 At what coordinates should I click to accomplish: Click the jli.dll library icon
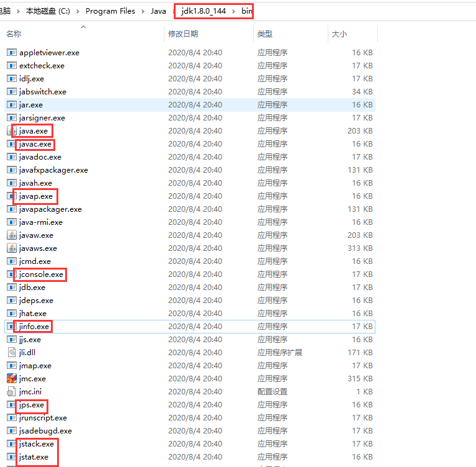click(12, 353)
